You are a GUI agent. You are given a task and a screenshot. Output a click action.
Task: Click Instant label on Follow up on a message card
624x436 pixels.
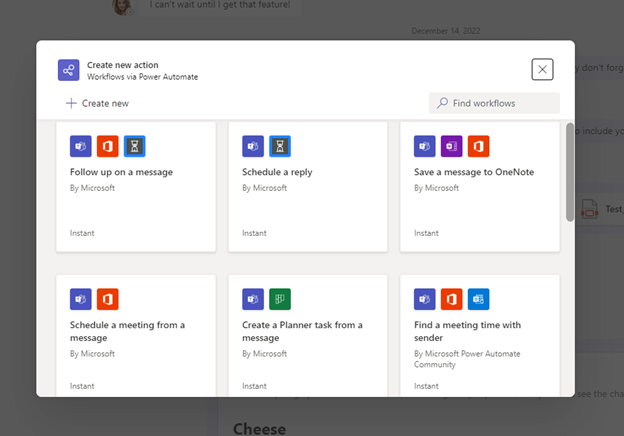(x=82, y=233)
